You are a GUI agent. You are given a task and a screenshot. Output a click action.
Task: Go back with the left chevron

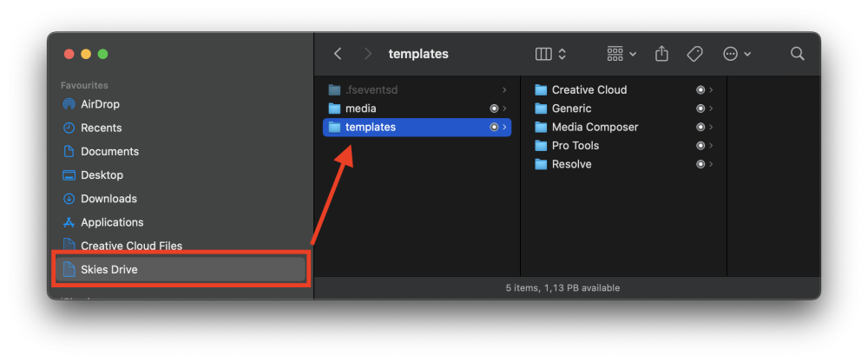(x=338, y=54)
